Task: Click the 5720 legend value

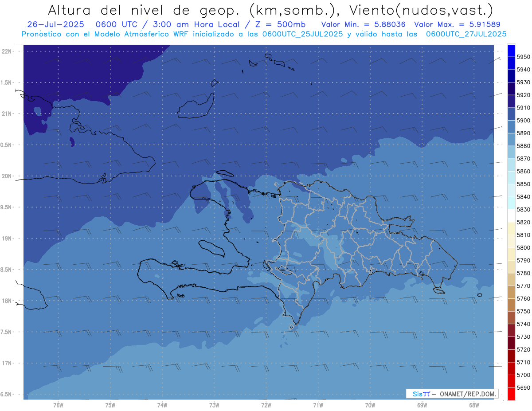Action: (x=523, y=349)
